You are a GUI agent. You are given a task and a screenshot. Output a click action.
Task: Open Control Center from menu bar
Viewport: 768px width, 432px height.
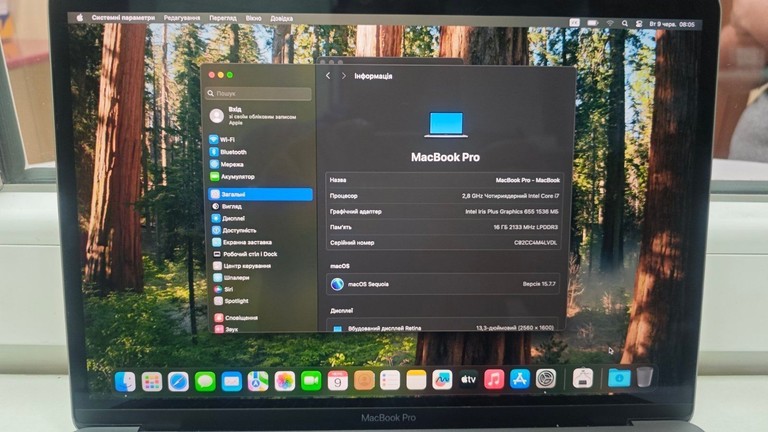click(x=639, y=24)
